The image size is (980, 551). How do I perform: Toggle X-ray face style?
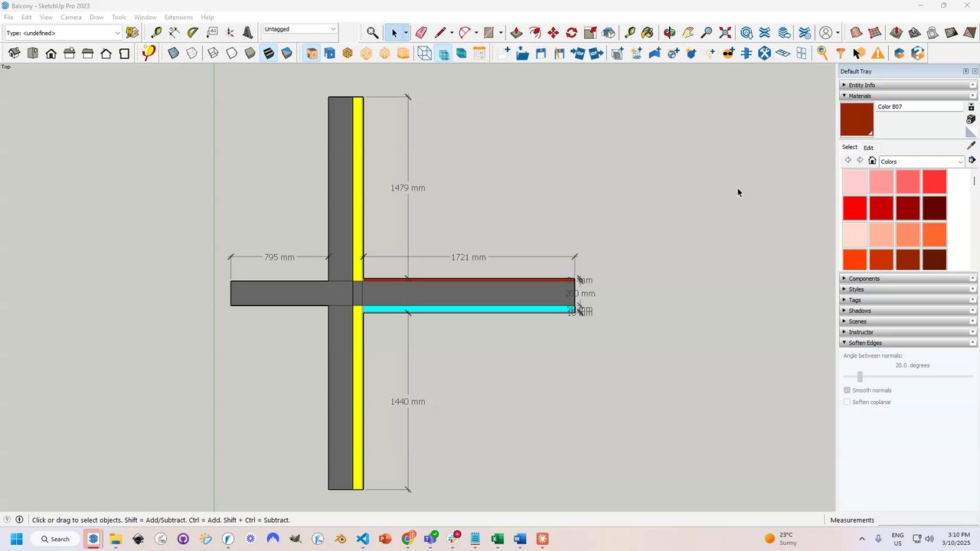click(x=173, y=53)
